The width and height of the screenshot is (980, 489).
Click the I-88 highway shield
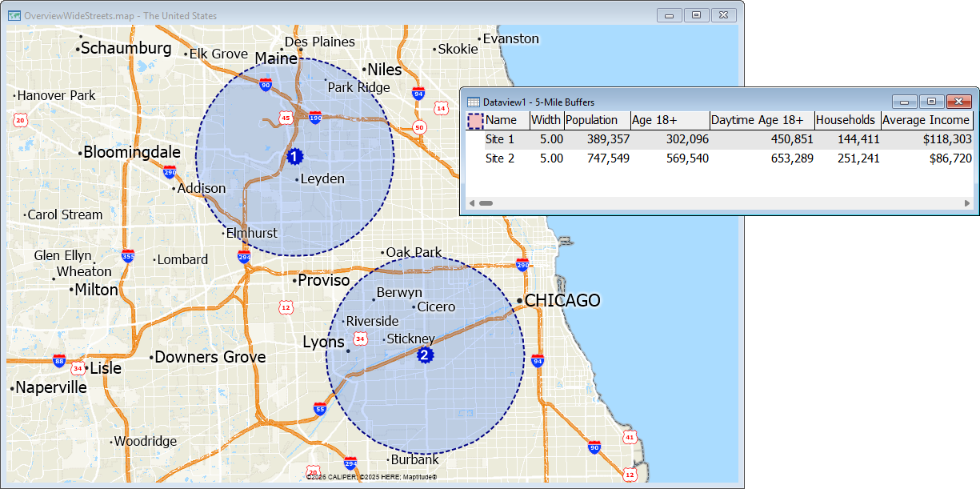(59, 361)
